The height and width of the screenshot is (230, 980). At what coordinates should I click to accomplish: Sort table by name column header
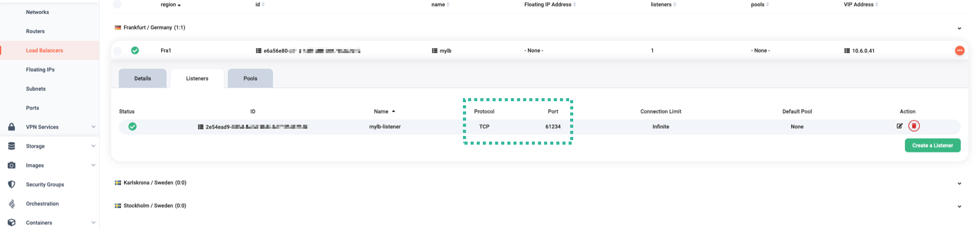coord(440,5)
